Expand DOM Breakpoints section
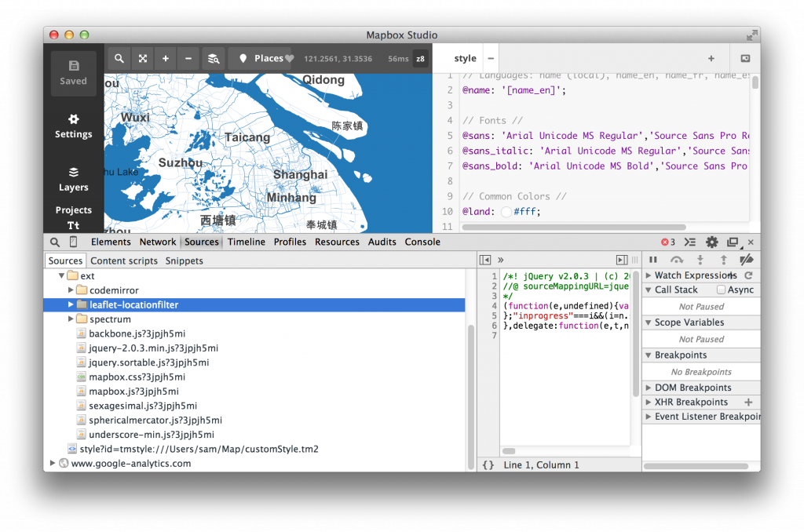The width and height of the screenshot is (804, 532). pos(648,388)
